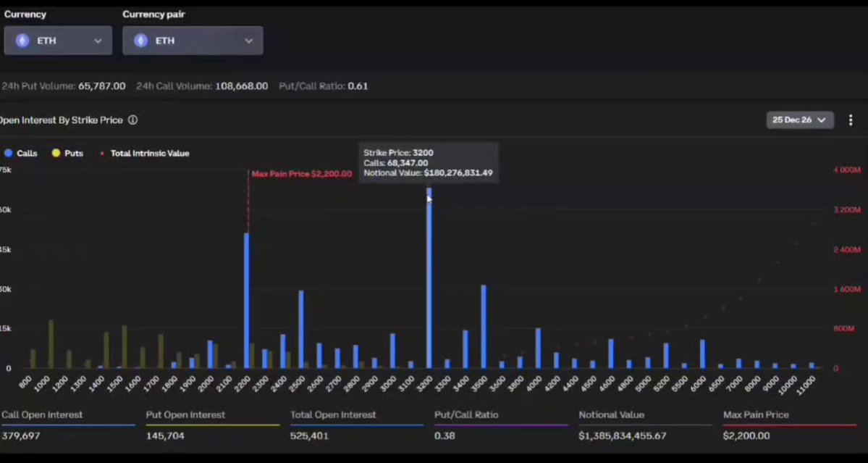
Task: Click the Open Interest By Strike Price heading
Action: click(61, 120)
